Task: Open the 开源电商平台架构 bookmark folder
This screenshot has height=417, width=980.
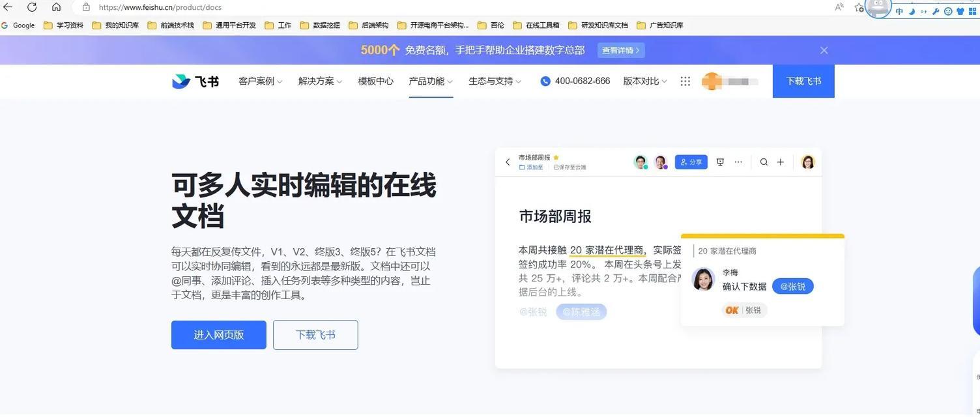Action: pyautogui.click(x=433, y=25)
